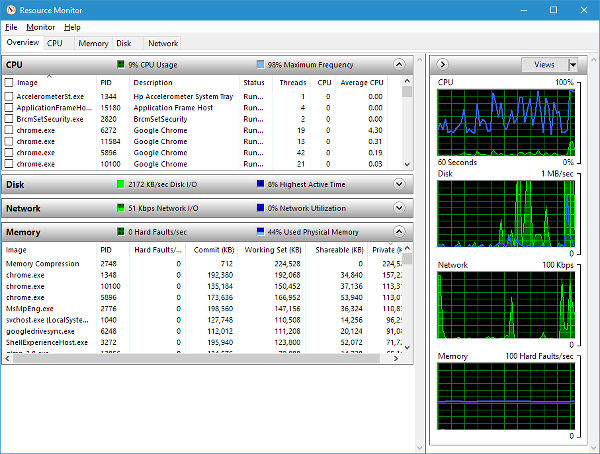This screenshot has width=600, height=454.
Task: Click blue Maximum Frequency indicator swatch
Action: click(x=260, y=64)
